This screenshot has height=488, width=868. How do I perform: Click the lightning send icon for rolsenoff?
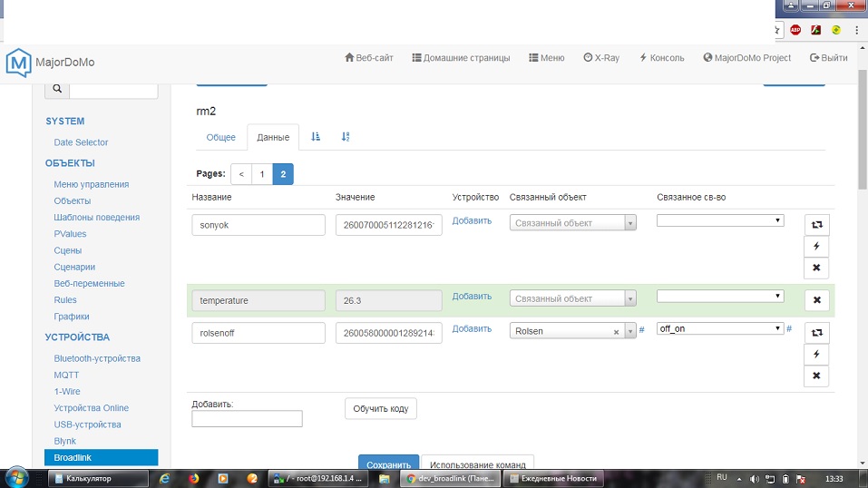tap(816, 354)
